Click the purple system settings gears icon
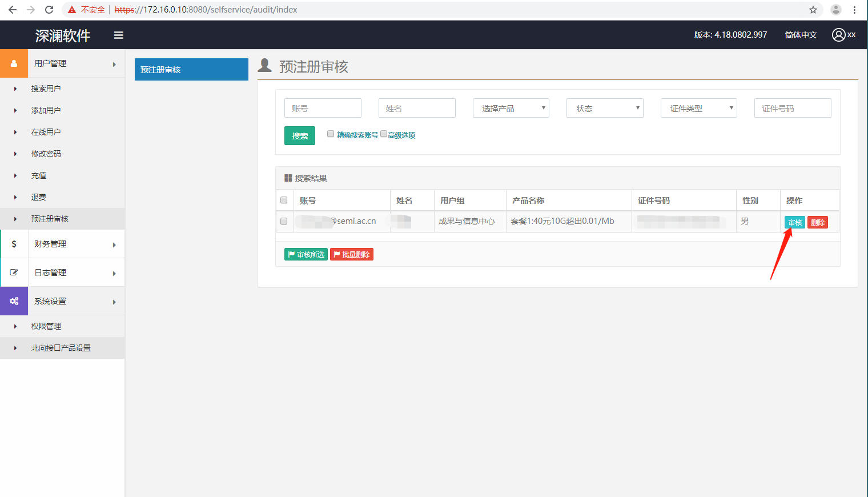Screen dimensions: 868x497 click(x=14, y=301)
